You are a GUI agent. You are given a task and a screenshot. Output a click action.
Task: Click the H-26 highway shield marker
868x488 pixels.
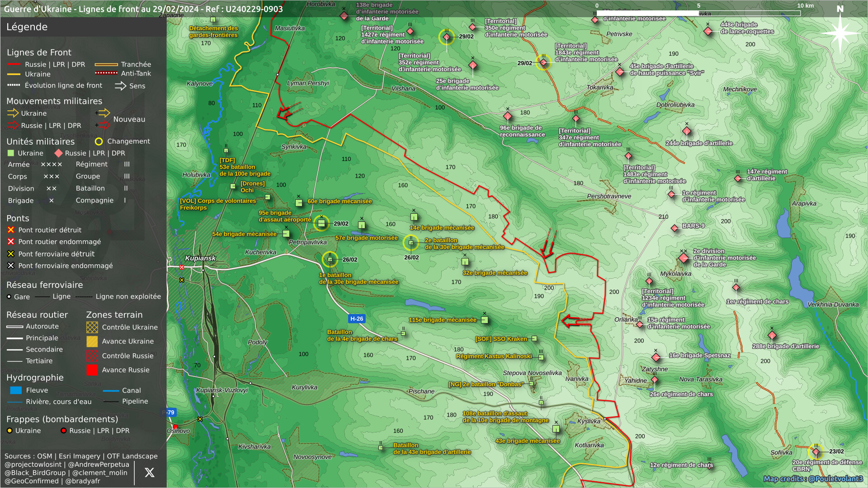click(x=357, y=319)
